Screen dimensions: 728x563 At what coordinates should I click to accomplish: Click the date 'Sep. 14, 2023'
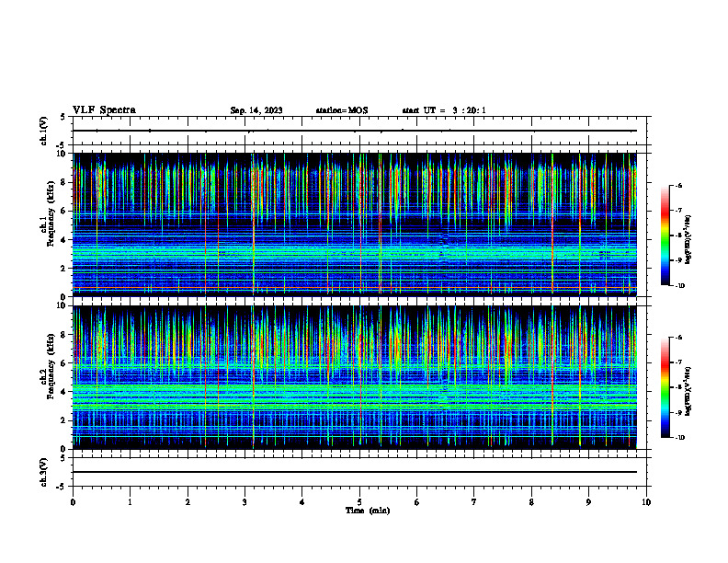tap(256, 110)
